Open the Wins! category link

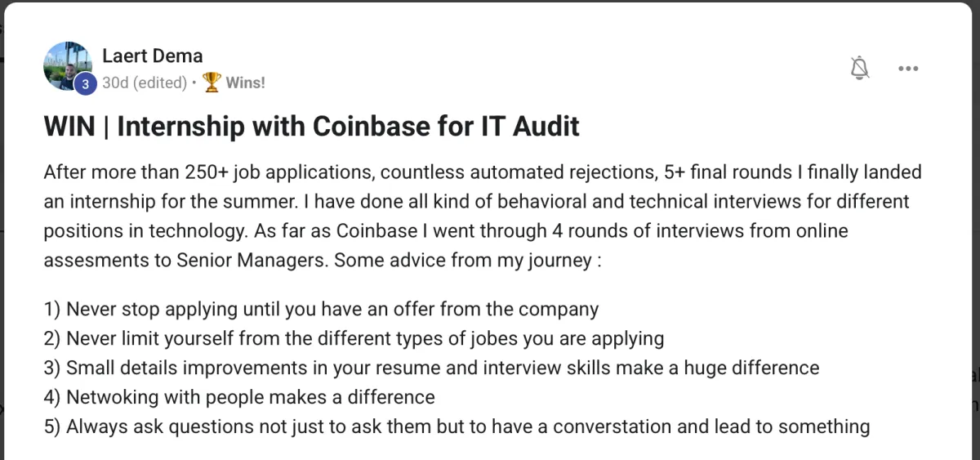245,83
